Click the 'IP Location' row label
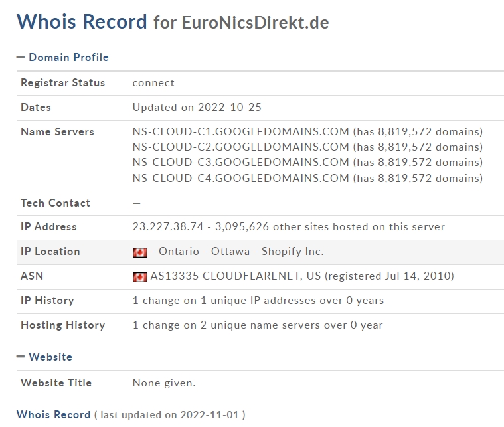This screenshot has width=504, height=427. pos(50,252)
